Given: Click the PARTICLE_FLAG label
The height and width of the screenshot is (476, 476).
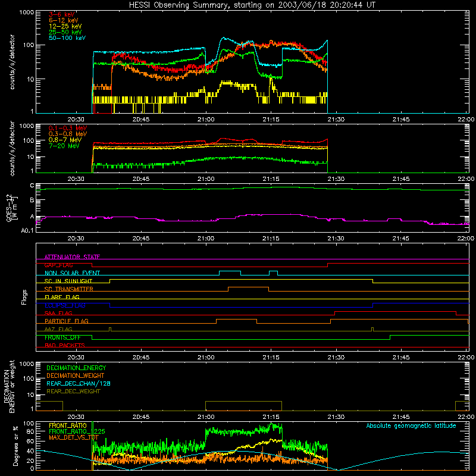Looking at the screenshot, I should pos(67,321).
